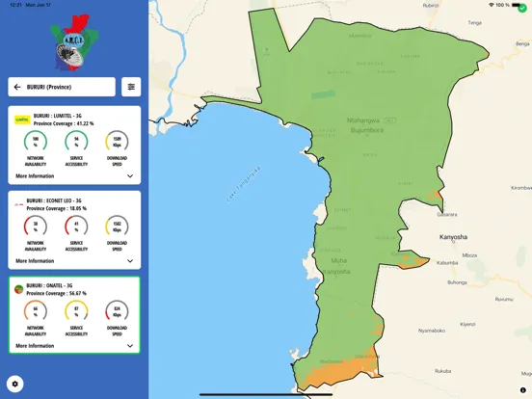This screenshot has height=399, width=532.
Task: Check the battery indicator in status bar
Action: [x=516, y=5]
